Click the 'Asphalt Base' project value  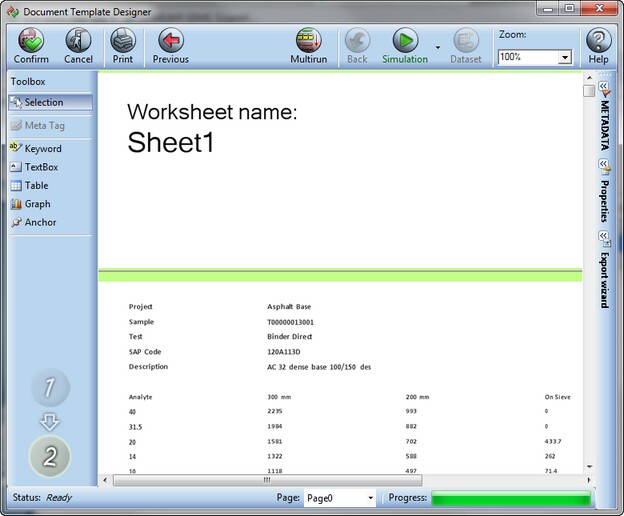tap(289, 307)
